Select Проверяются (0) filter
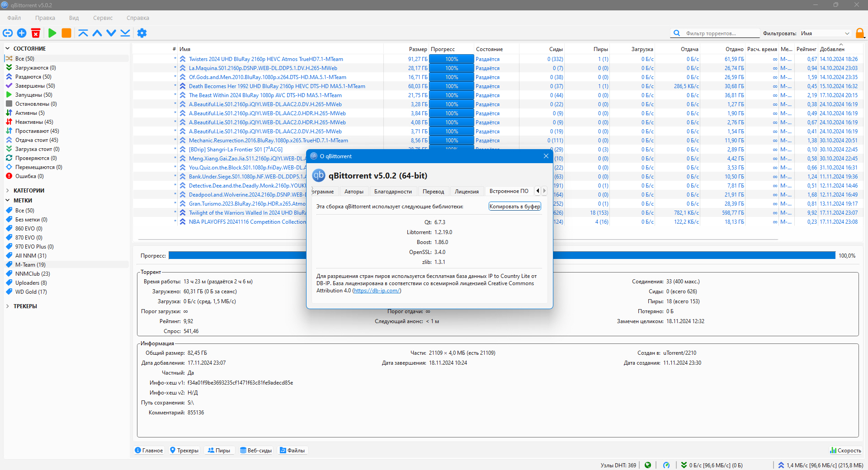 [66, 158]
